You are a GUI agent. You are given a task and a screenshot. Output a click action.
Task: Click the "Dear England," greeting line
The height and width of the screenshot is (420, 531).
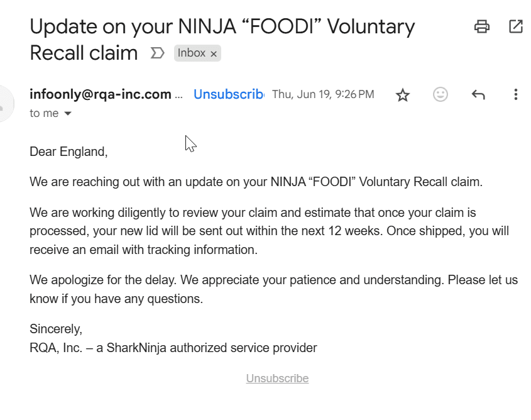[68, 152]
